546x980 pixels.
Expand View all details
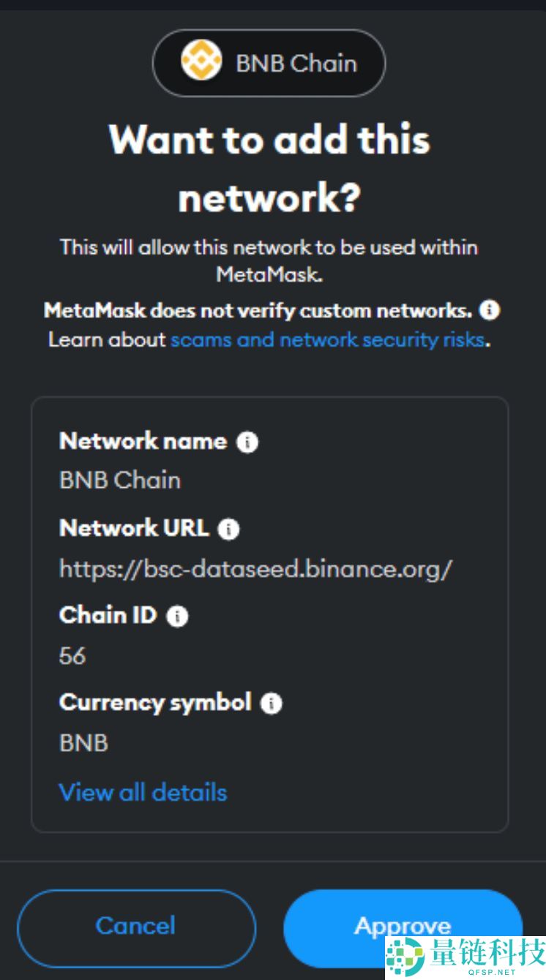pyautogui.click(x=143, y=792)
